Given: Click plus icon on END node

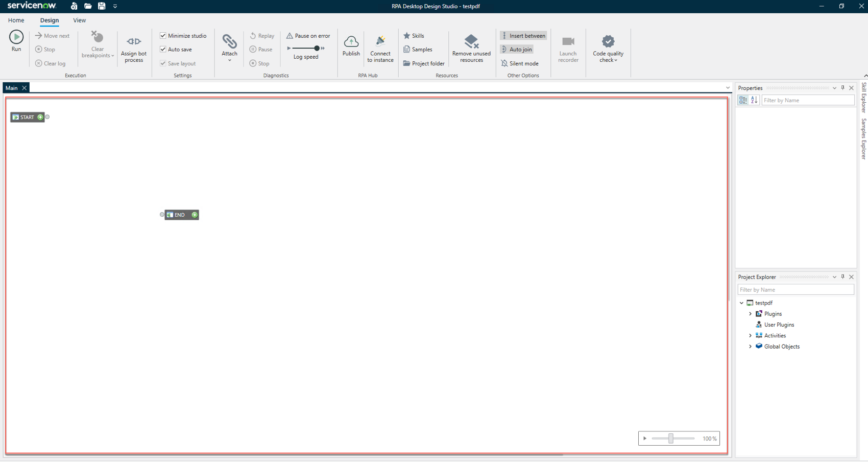Looking at the screenshot, I should click(x=195, y=215).
